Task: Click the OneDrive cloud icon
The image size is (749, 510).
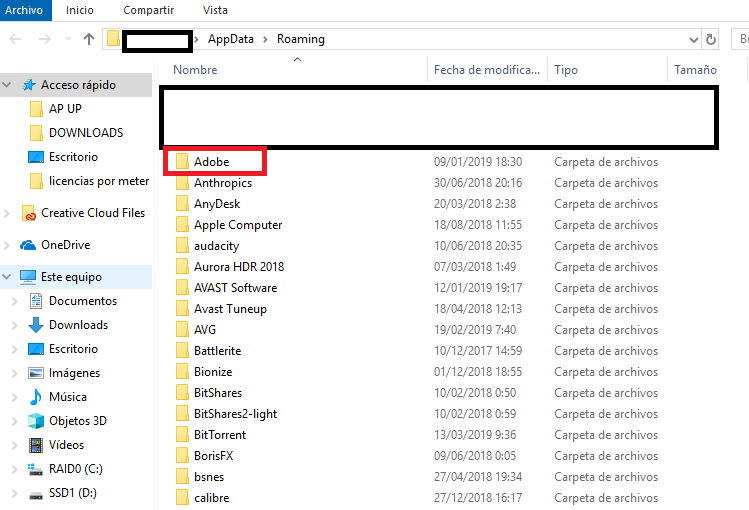Action: click(x=28, y=245)
